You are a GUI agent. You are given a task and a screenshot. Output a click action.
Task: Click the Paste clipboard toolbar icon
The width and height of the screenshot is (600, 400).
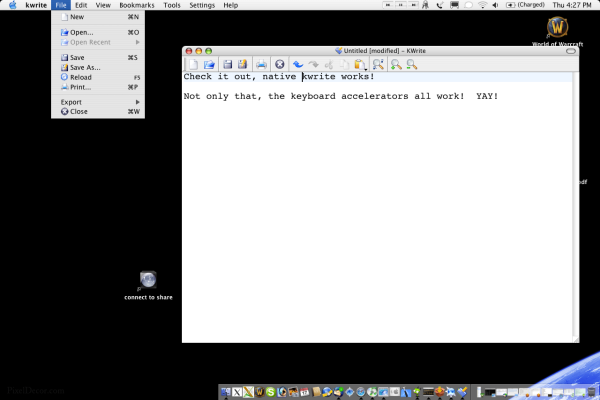tap(359, 64)
